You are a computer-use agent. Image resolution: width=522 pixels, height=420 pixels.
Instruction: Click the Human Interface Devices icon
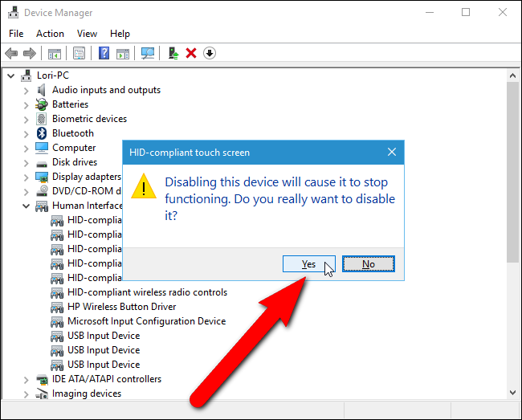[x=42, y=206]
